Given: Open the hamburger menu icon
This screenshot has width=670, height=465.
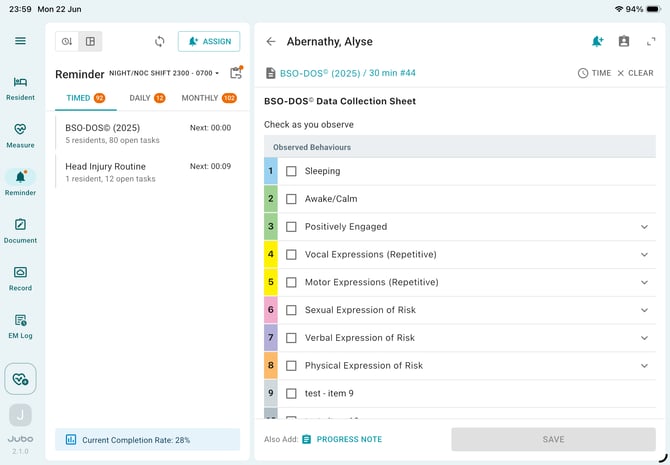Looking at the screenshot, I should point(20,41).
